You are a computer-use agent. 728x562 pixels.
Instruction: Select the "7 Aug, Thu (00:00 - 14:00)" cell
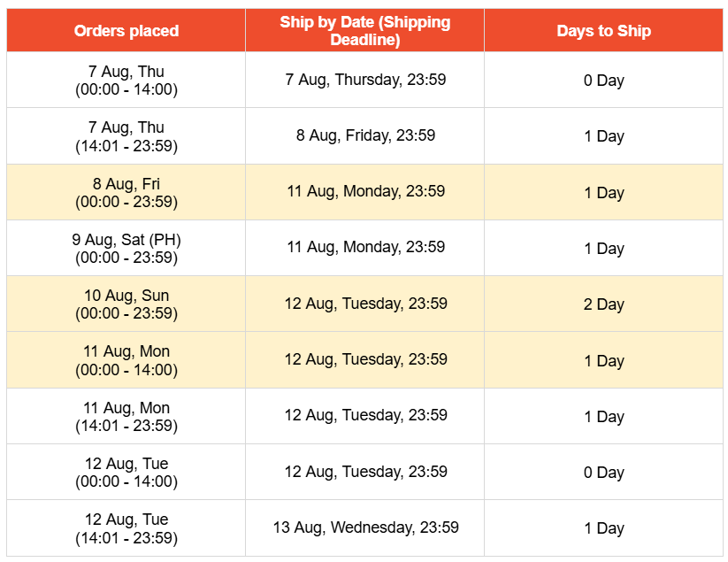point(126,81)
